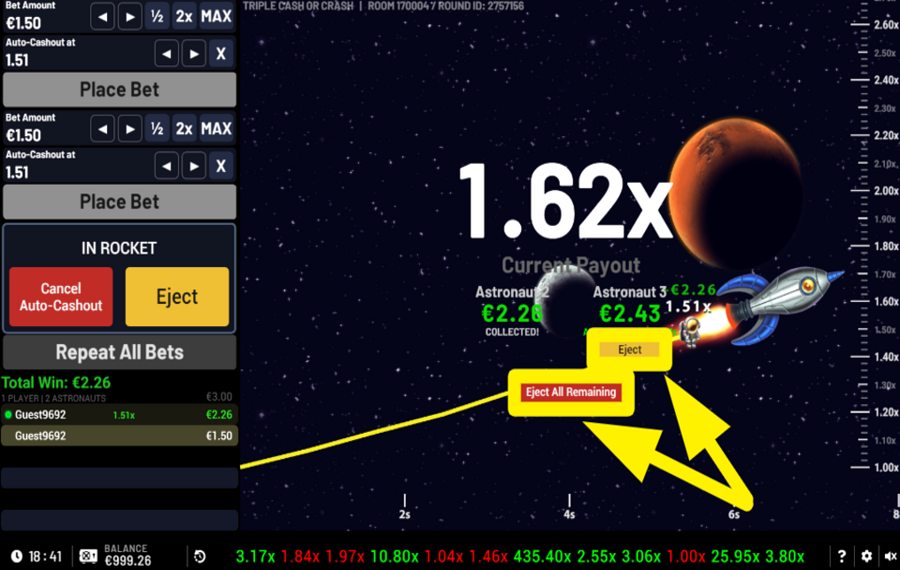Halve the top Bet Amount with ½

157,16
